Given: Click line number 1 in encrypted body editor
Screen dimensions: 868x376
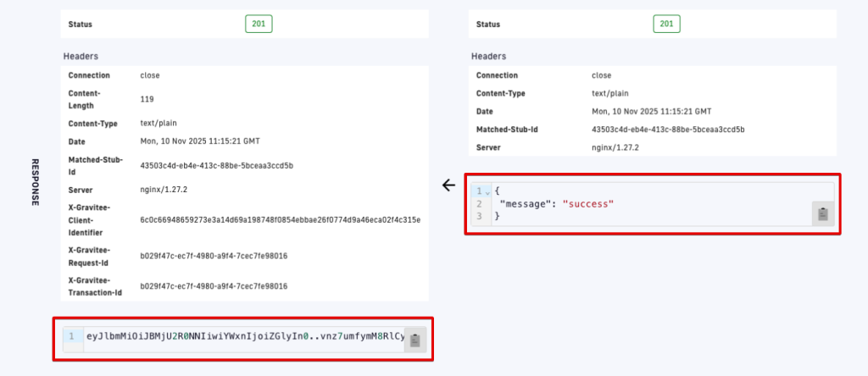Looking at the screenshot, I should pyautogui.click(x=72, y=336).
